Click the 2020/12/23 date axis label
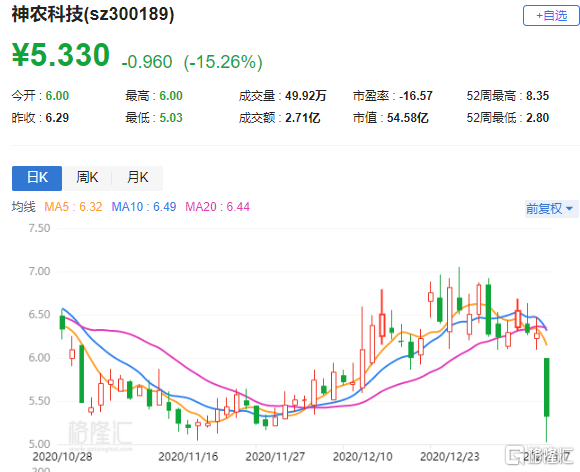The image size is (580, 472). click(x=450, y=457)
